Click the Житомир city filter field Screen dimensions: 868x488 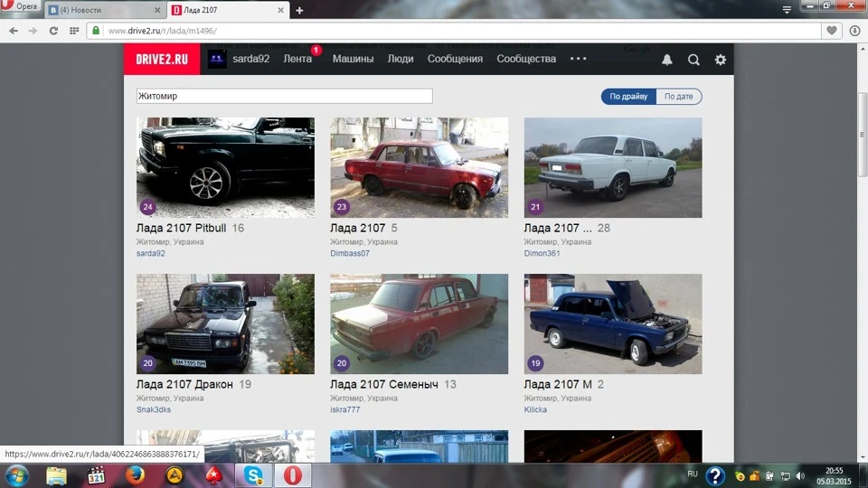click(285, 96)
